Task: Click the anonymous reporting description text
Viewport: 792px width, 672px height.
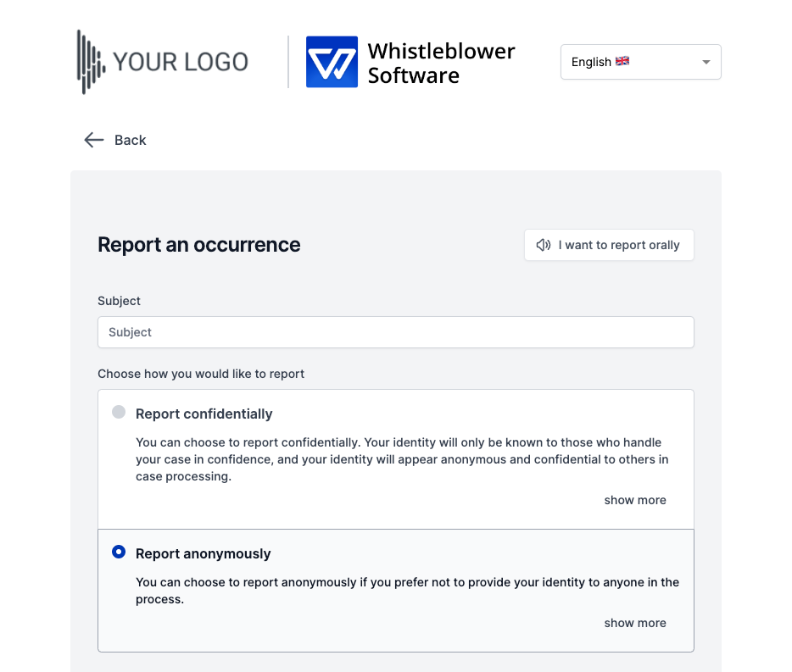Action: (407, 591)
